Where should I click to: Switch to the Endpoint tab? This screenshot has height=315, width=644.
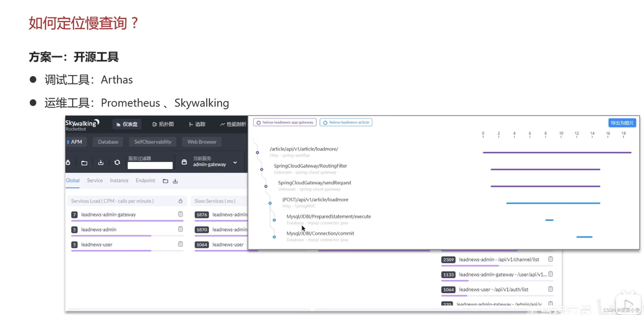[x=145, y=181]
